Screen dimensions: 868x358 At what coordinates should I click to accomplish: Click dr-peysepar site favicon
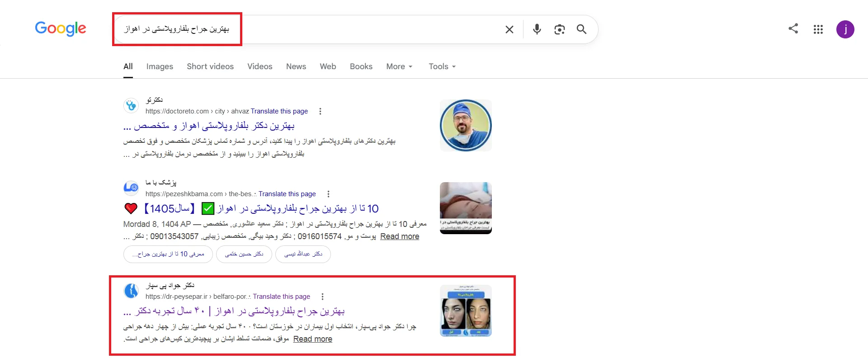[131, 291]
